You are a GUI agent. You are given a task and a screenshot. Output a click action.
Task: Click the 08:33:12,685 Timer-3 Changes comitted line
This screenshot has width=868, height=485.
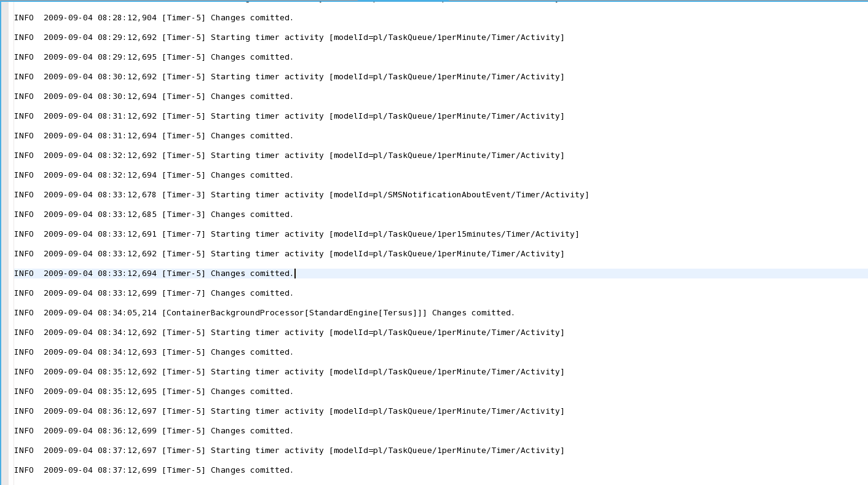point(154,215)
